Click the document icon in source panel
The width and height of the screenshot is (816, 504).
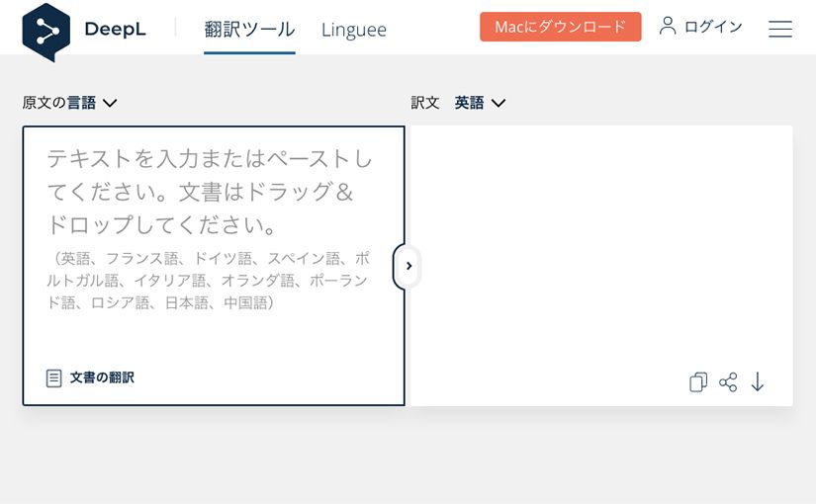coord(53,378)
